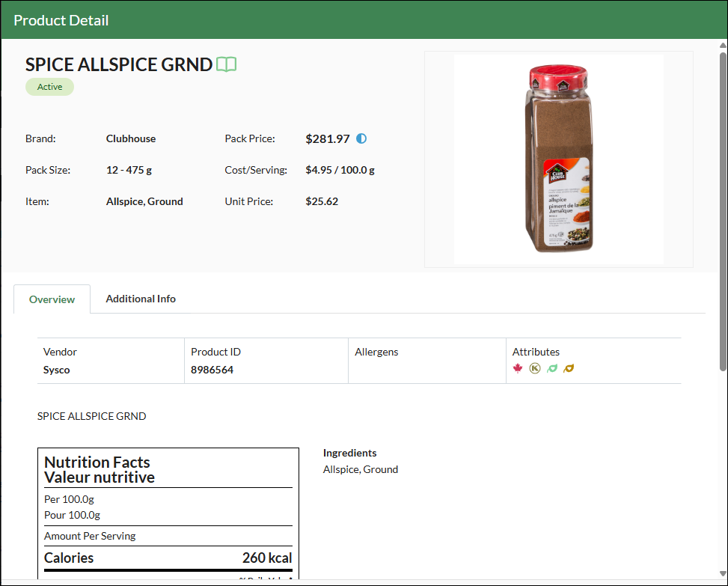Click the Nutrition Facts heading

97,463
